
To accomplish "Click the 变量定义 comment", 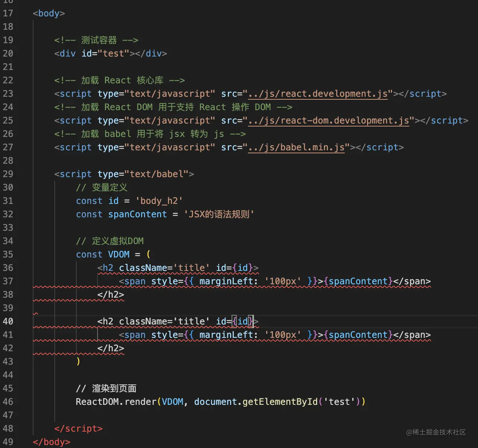I will pos(102,188).
